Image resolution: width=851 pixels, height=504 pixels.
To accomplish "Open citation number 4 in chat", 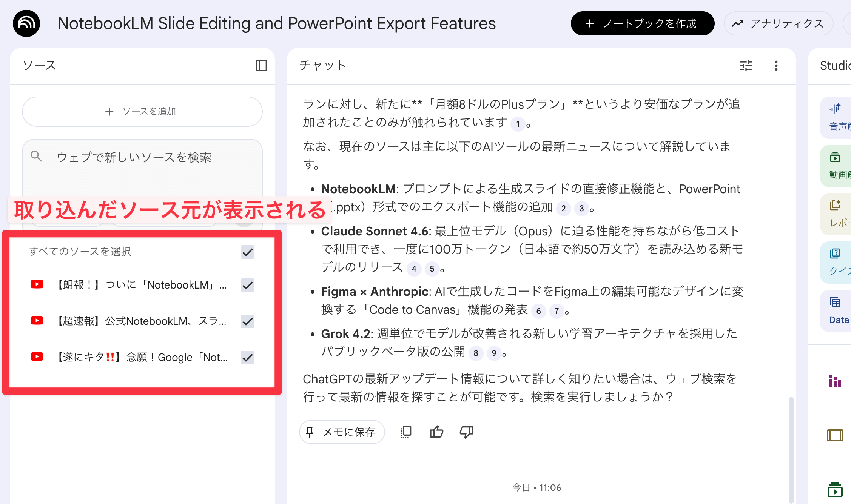I will click(x=414, y=269).
